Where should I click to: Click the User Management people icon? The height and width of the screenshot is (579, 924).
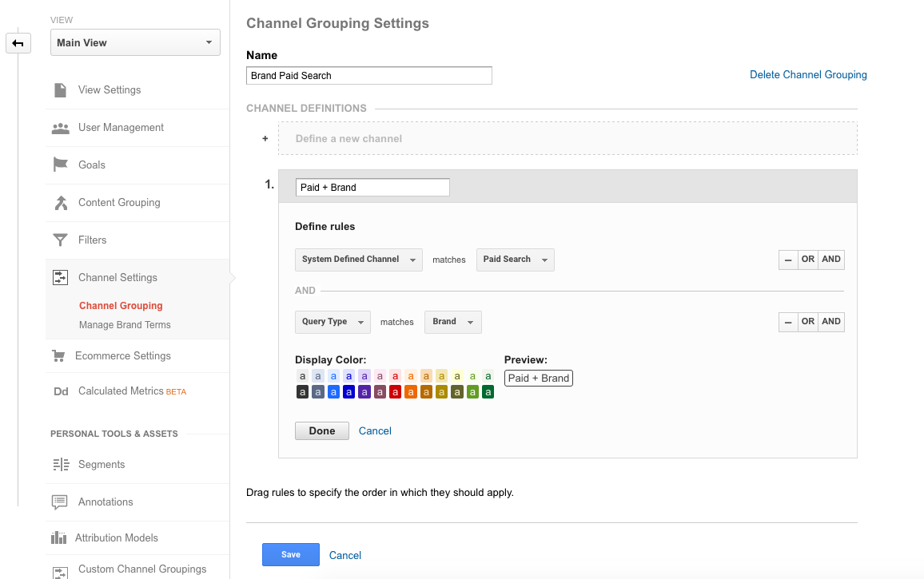[x=60, y=128]
